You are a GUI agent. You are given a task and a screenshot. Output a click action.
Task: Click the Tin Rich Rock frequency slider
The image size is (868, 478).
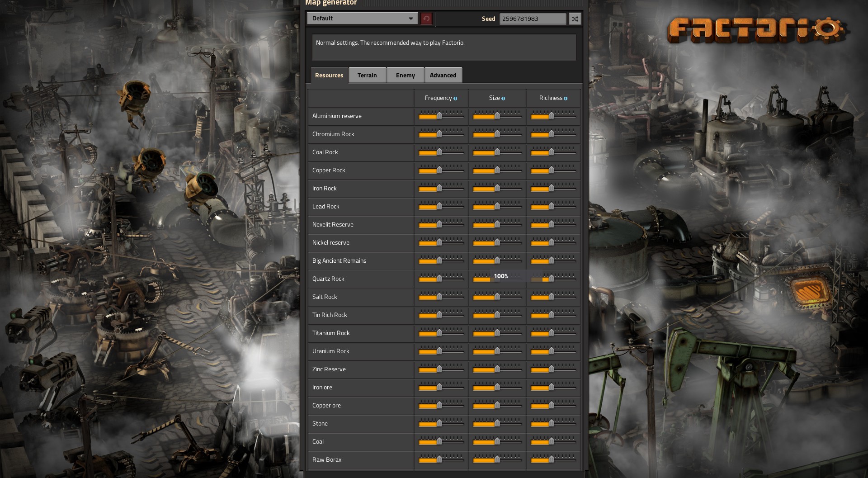tap(441, 315)
